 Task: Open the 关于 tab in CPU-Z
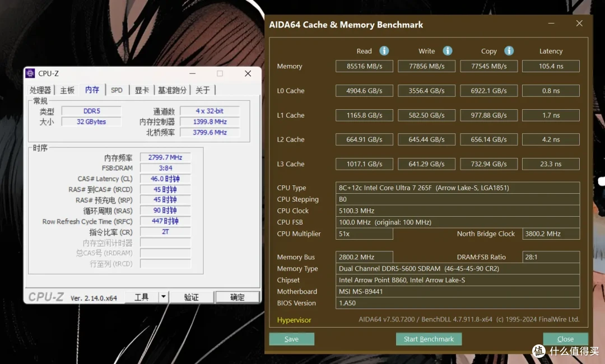point(203,90)
